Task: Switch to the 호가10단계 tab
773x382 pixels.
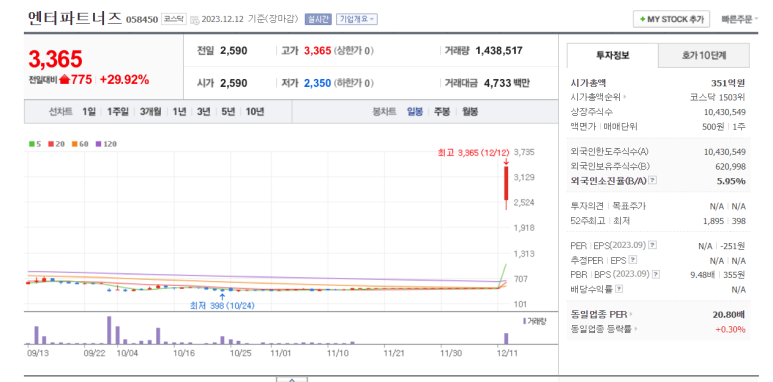Action: click(x=703, y=55)
